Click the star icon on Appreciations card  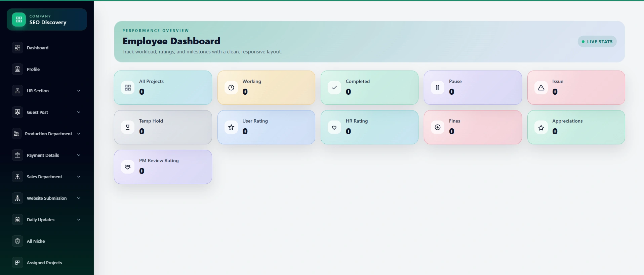pyautogui.click(x=541, y=127)
